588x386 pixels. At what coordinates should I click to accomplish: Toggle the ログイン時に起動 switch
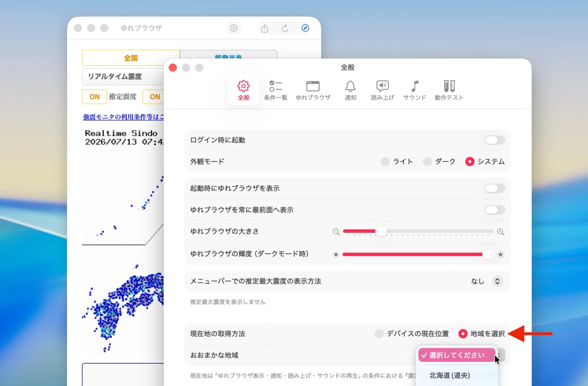(x=495, y=140)
